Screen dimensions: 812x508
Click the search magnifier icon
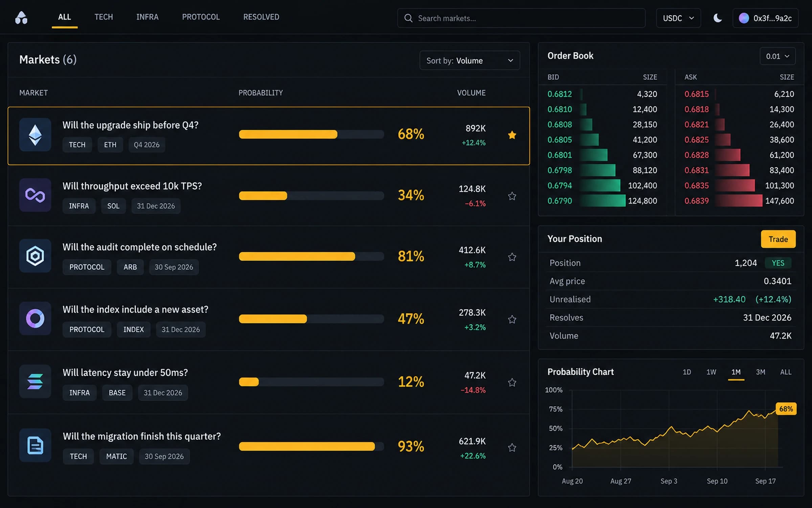pyautogui.click(x=408, y=18)
